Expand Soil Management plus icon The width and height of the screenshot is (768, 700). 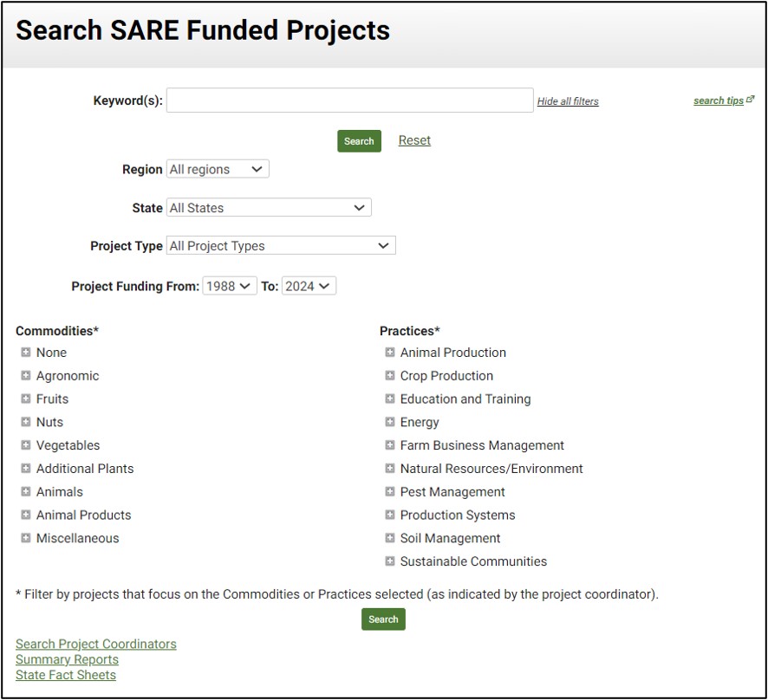pyautogui.click(x=390, y=538)
